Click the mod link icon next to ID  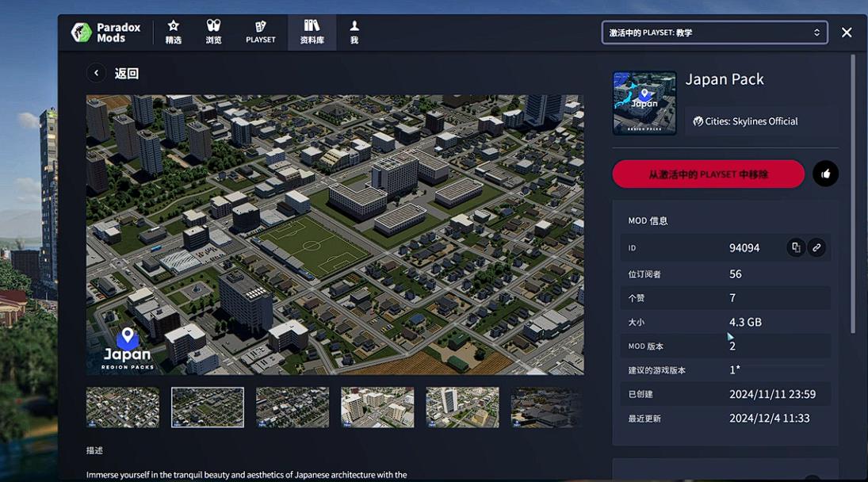[x=816, y=247]
